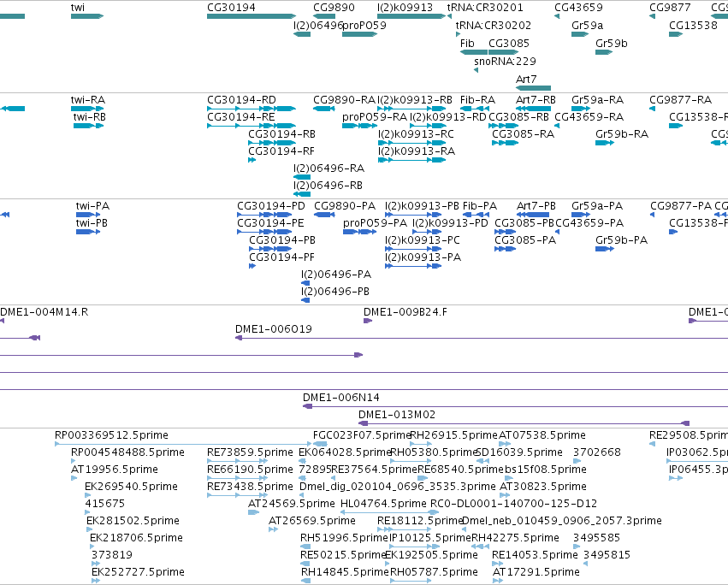Click the proPO59-PA protein glyph
Screen dimensions: 728x585
[360, 232]
